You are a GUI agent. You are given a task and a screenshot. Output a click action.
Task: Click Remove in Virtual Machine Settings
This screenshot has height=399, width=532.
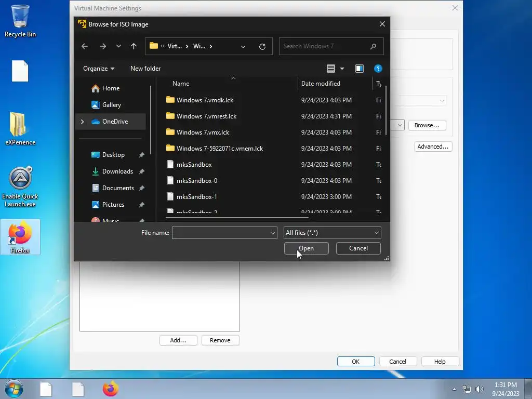pos(220,340)
